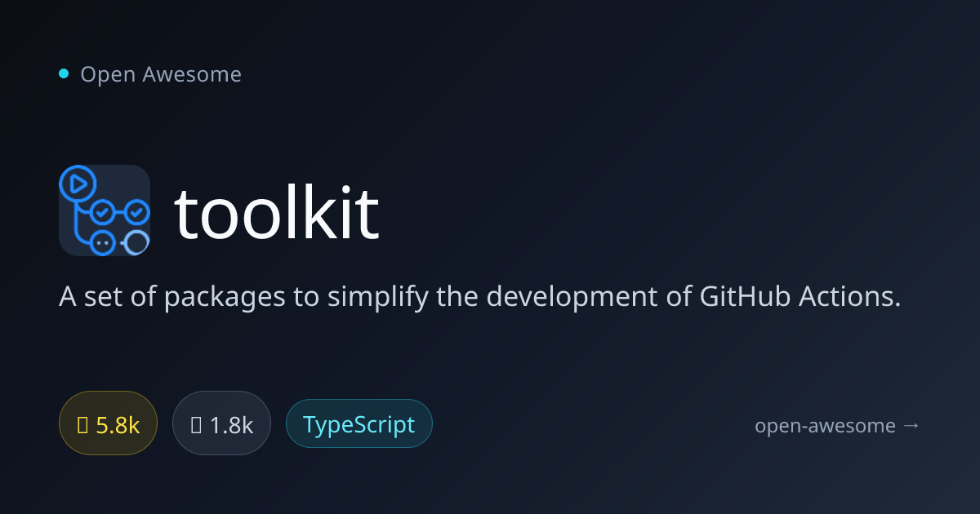The image size is (980, 514).
Task: Click the first checkmark node in logo
Action: [x=102, y=213]
